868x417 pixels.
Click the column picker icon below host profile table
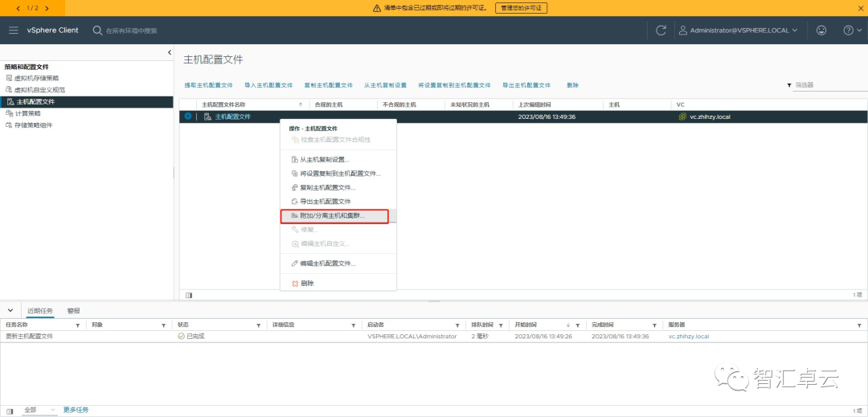[189, 296]
